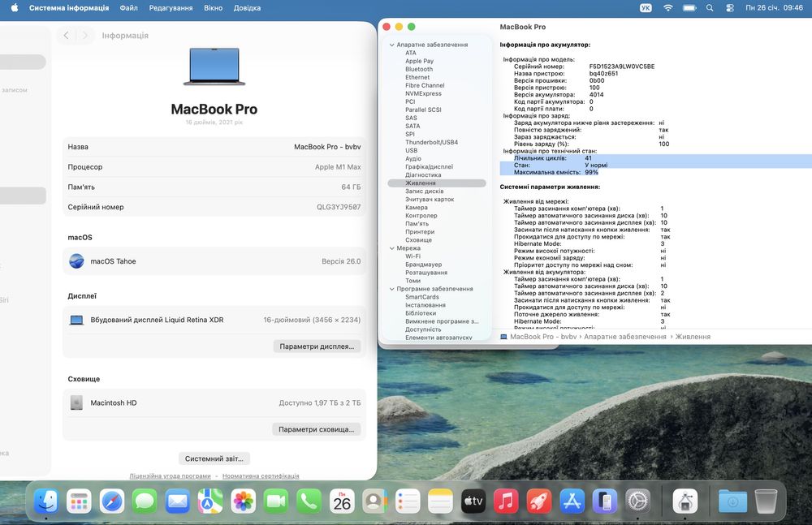This screenshot has width=812, height=525.
Task: Select Wi-Fi under Мережа
Action: [x=412, y=256]
